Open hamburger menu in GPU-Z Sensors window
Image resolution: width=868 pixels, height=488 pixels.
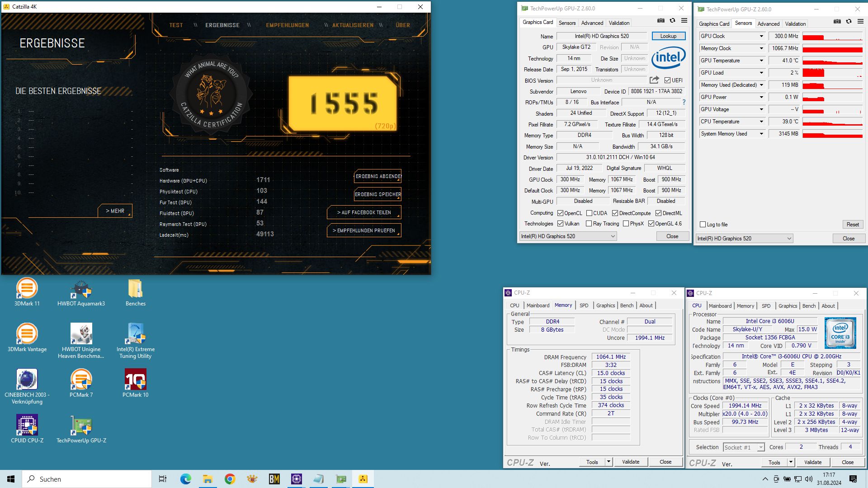(861, 22)
